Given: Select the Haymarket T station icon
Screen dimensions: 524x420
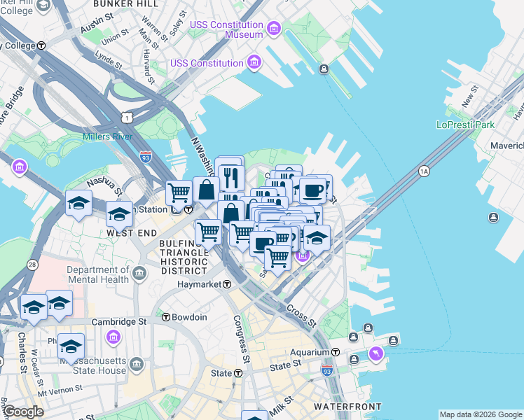Looking at the screenshot, I should click(227, 284).
